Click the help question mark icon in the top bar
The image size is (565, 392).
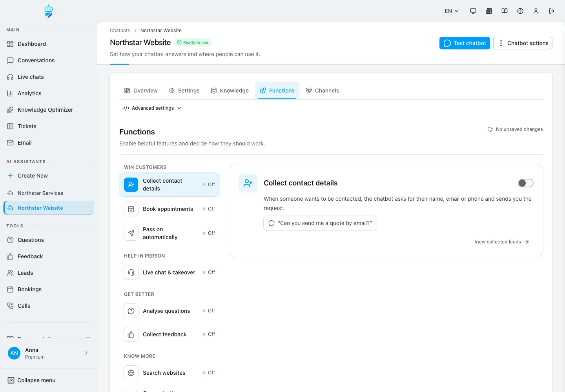point(520,11)
